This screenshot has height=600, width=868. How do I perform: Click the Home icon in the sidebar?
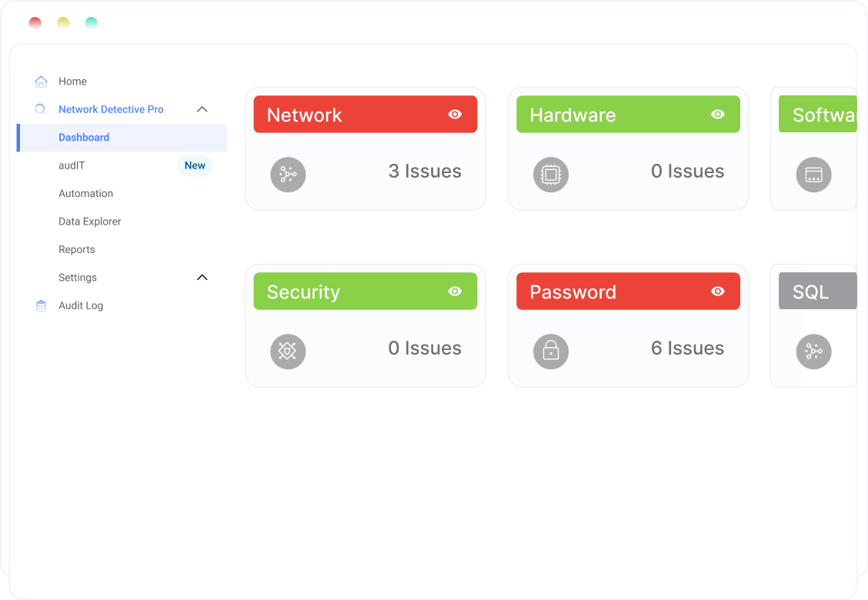click(x=41, y=81)
